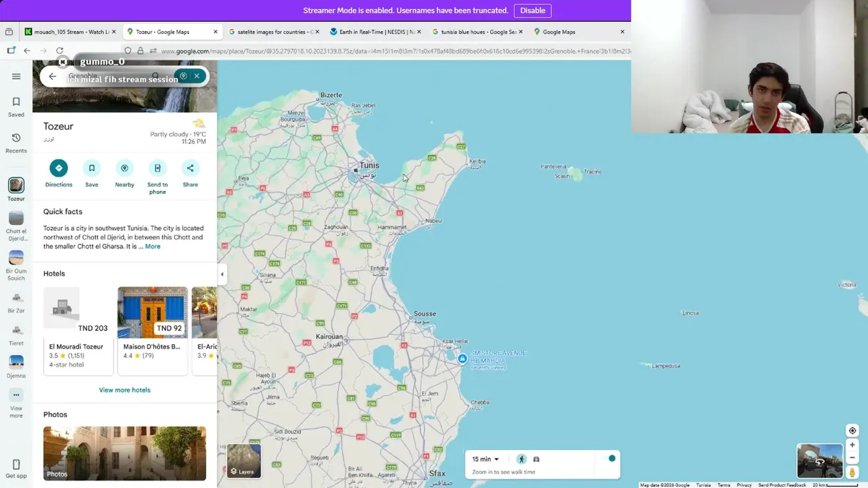Click the Kairouan city label on map

click(x=330, y=337)
